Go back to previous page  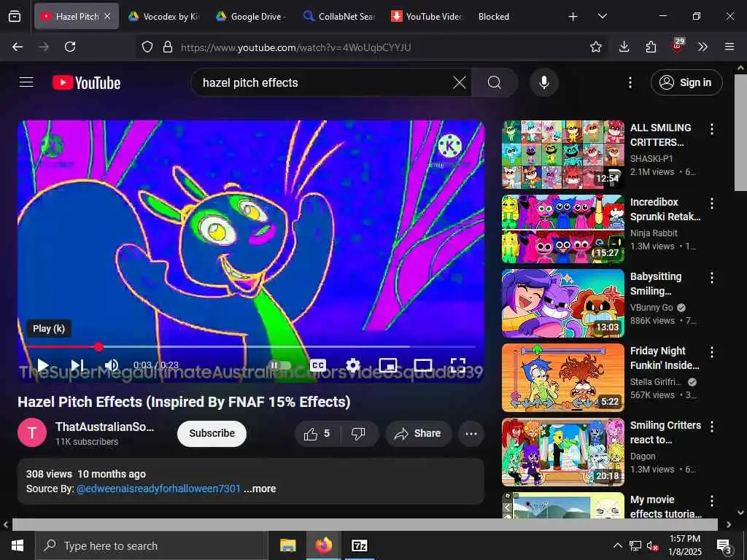[18, 47]
